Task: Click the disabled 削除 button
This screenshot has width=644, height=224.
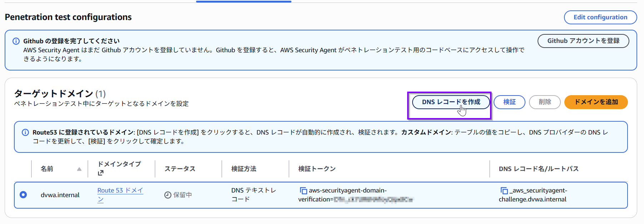Action: coord(545,102)
